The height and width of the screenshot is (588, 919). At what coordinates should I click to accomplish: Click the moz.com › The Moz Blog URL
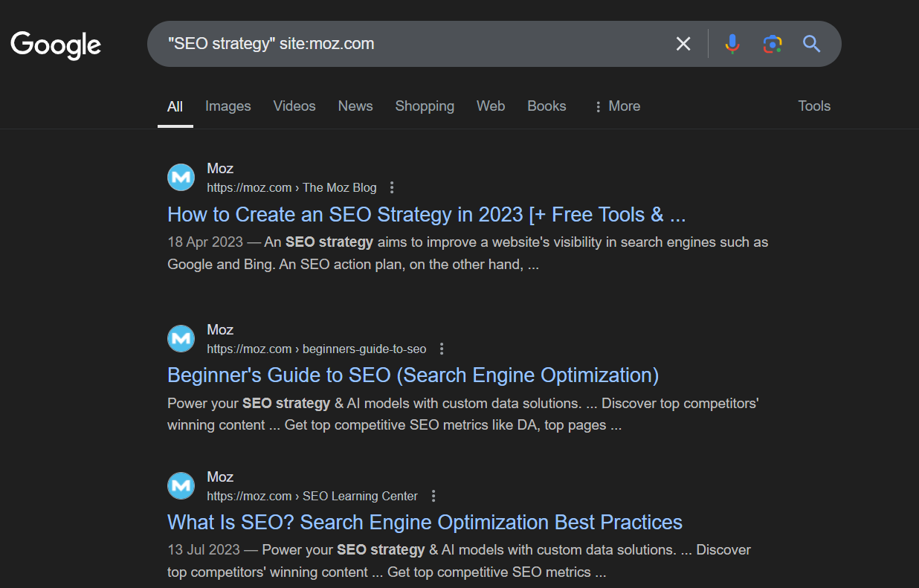tap(291, 187)
